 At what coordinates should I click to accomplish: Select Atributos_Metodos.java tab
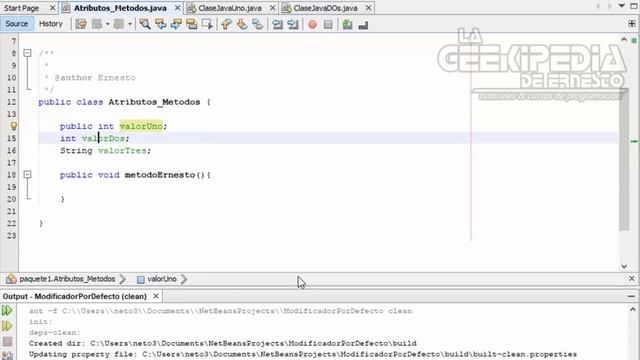tap(120, 8)
